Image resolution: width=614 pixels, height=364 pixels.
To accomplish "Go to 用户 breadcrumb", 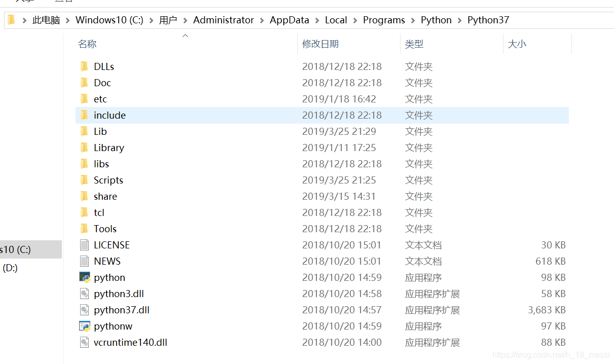I will 168,20.
